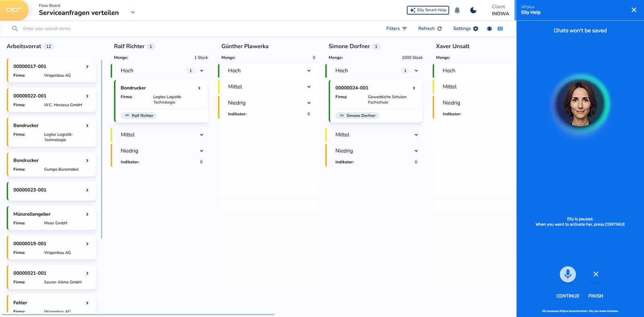Viewport: 644px width, 317px height.
Task: Expand Niedrig group under Simone Dorfner
Action: coord(416,151)
